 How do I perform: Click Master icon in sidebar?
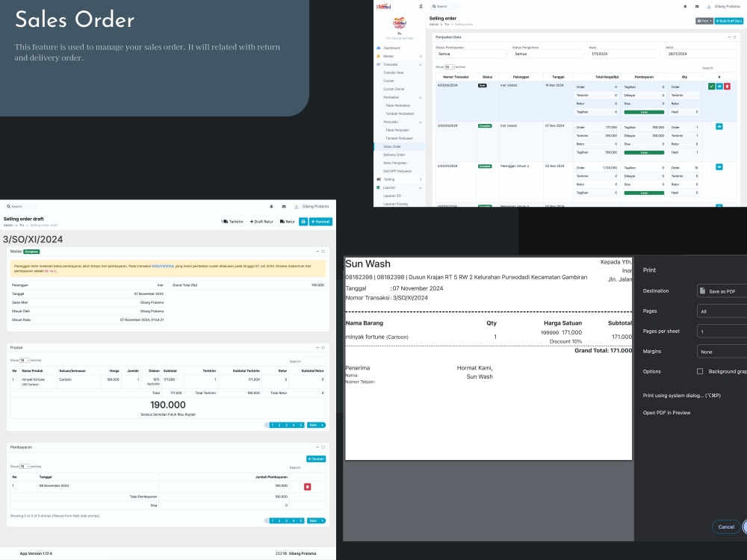click(379, 56)
